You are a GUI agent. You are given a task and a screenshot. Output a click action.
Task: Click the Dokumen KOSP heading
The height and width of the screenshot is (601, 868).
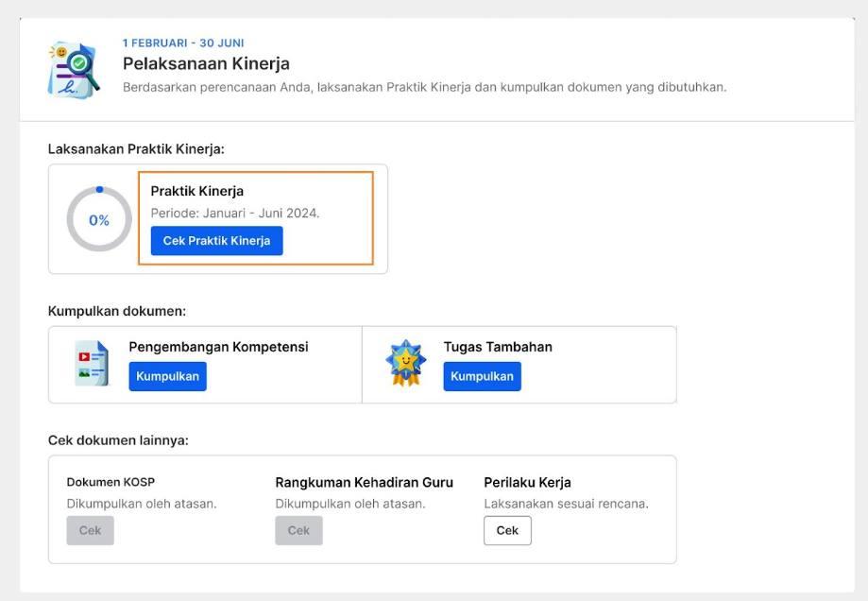point(111,482)
